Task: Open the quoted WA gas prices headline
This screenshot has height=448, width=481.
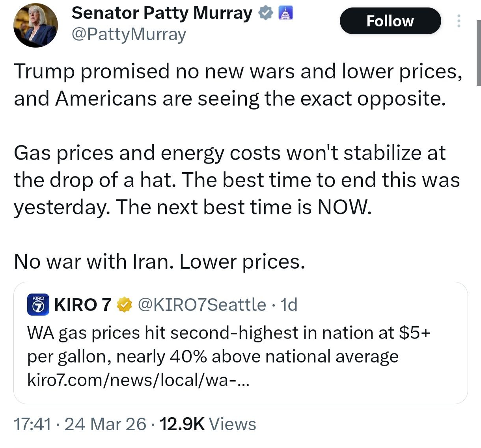Action: (x=229, y=344)
